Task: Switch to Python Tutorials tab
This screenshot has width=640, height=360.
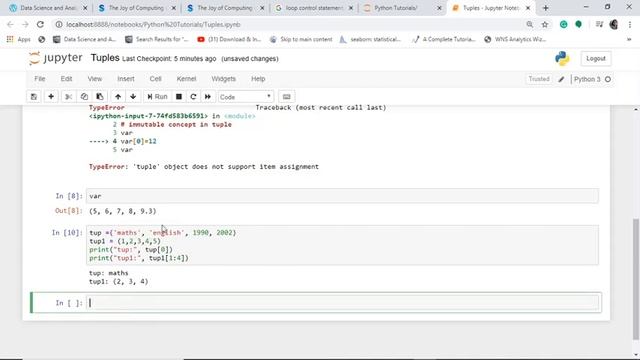Action: point(402,8)
